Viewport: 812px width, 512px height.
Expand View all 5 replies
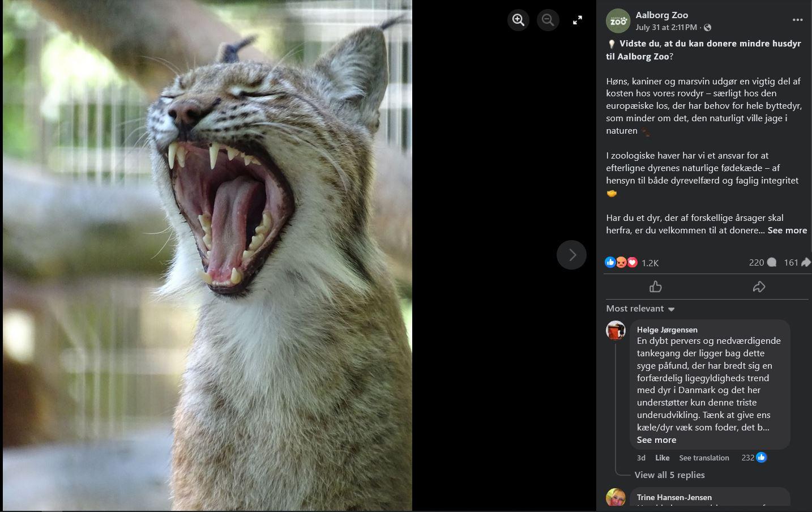[x=669, y=475]
